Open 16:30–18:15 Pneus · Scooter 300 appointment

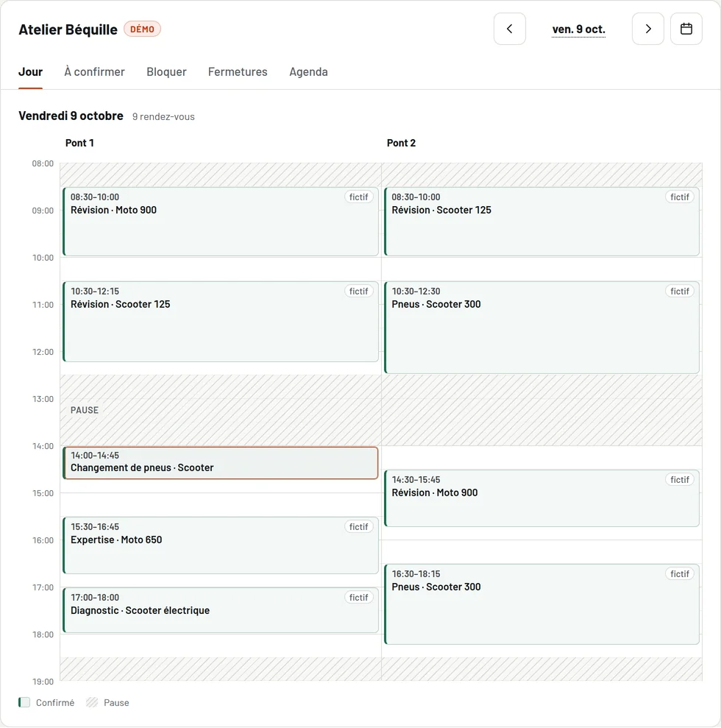tap(542, 604)
